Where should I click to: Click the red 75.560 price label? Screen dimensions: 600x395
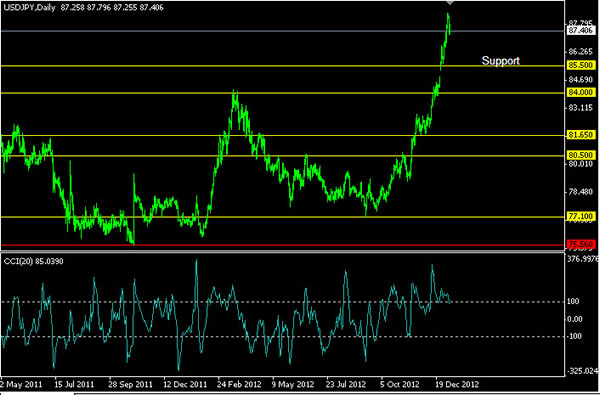[581, 244]
